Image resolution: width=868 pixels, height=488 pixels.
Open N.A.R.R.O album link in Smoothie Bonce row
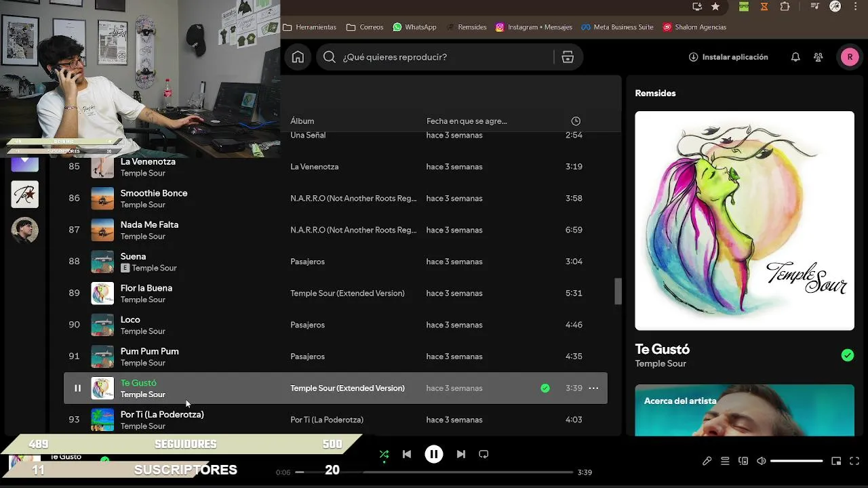[353, 199]
